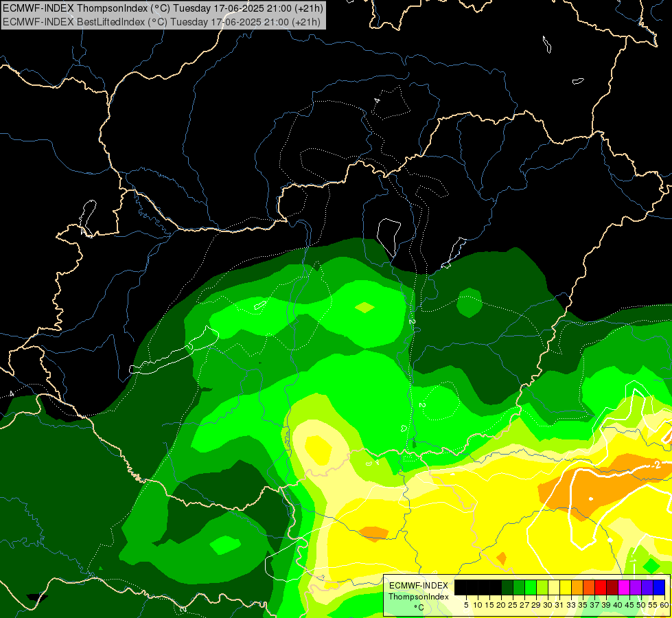Click the legend scale value 30
The width and height of the screenshot is (672, 618).
[548, 605]
